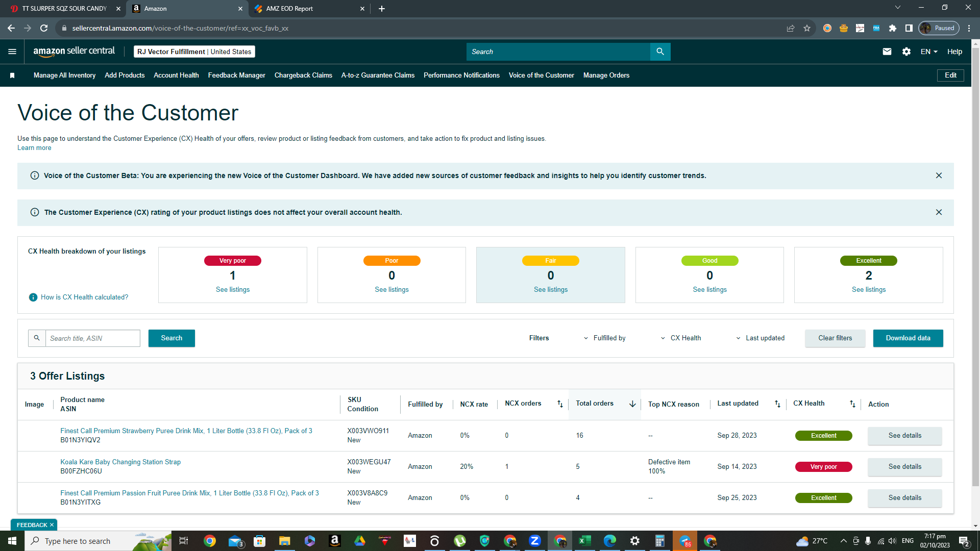Expand the Fulfilled by filter dropdown
The image size is (980, 551).
[604, 338]
